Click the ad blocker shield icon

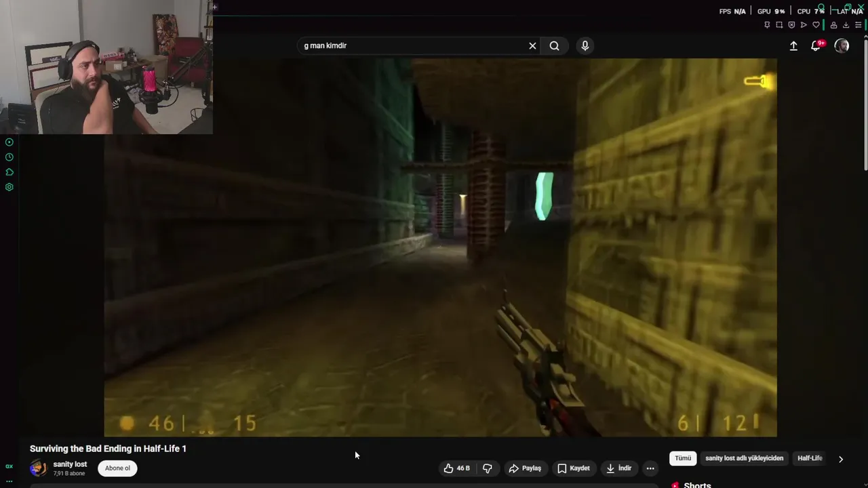pyautogui.click(x=791, y=25)
